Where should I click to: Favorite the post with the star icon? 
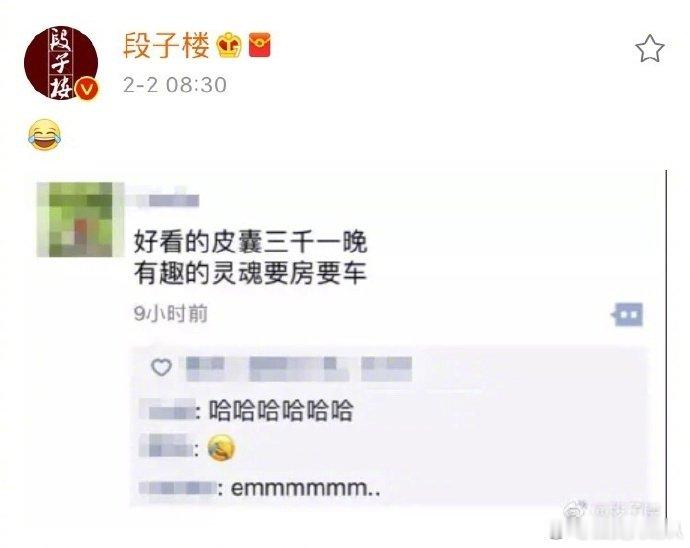(x=650, y=48)
